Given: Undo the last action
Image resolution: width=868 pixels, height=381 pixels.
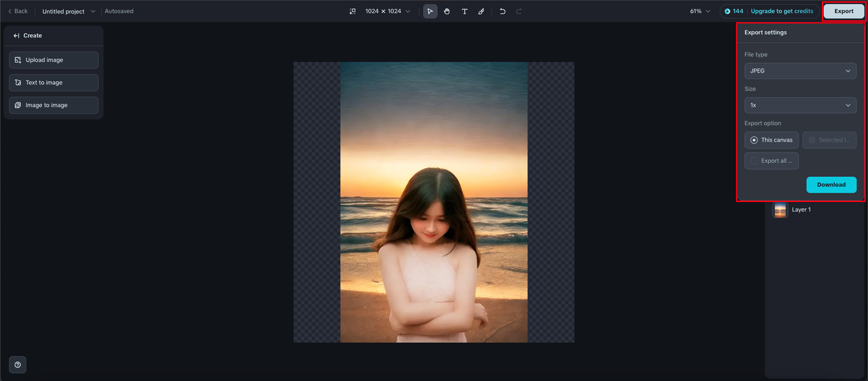Looking at the screenshot, I should [x=502, y=12].
